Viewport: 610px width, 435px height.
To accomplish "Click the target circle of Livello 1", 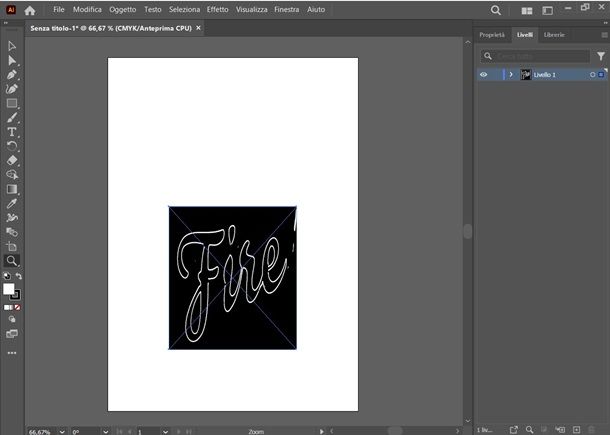I will (592, 75).
